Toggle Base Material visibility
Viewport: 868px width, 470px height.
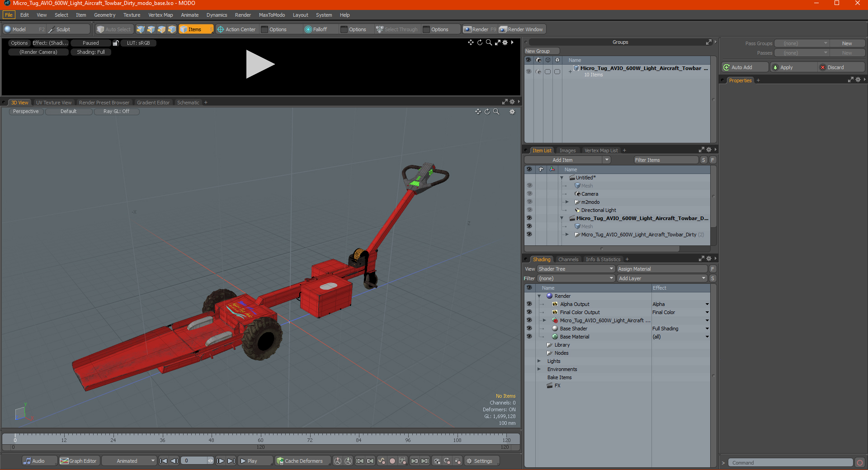click(529, 337)
